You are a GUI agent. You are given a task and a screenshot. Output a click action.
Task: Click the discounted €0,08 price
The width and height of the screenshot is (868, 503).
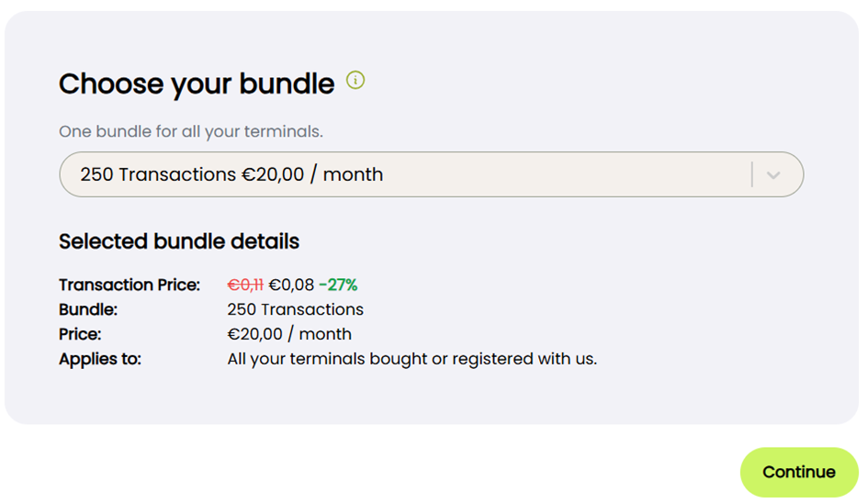pyautogui.click(x=291, y=285)
